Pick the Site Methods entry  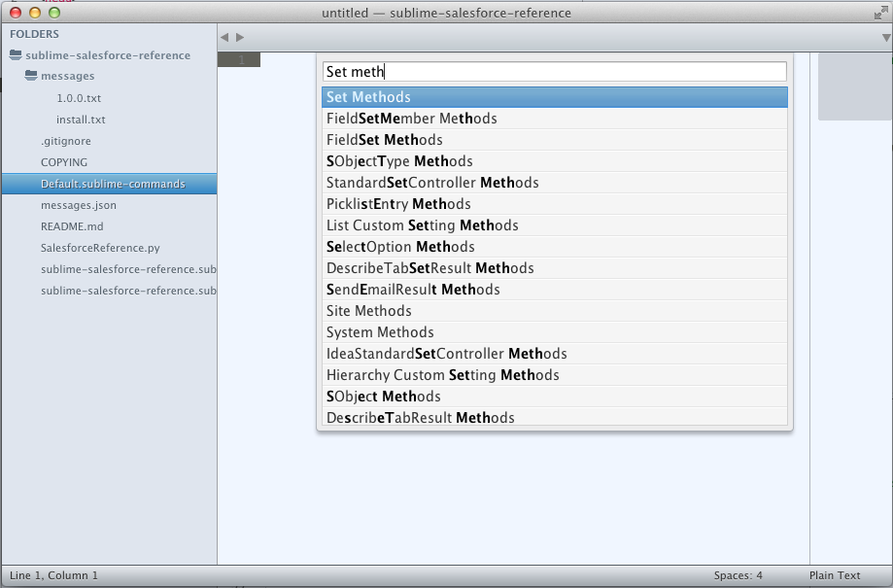pos(554,311)
